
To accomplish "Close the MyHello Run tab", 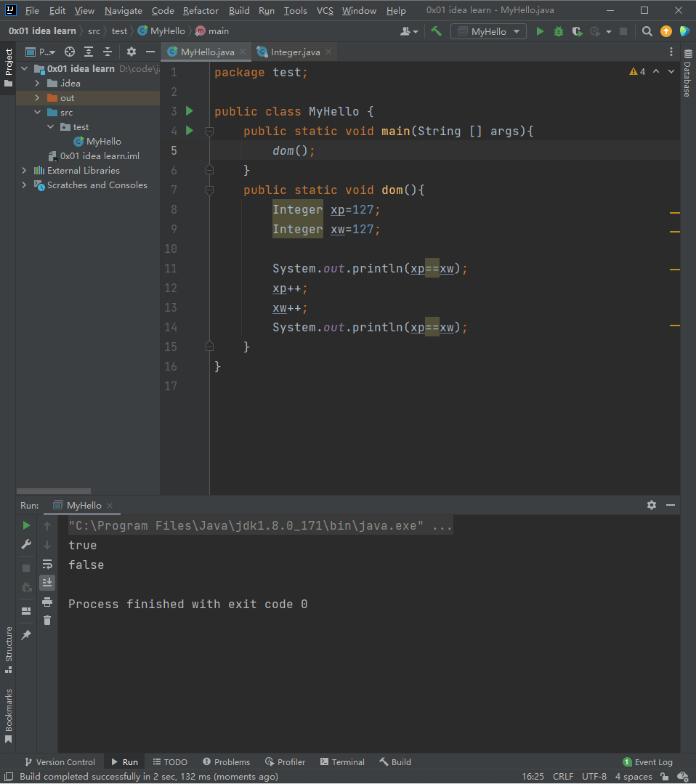I will 110,506.
